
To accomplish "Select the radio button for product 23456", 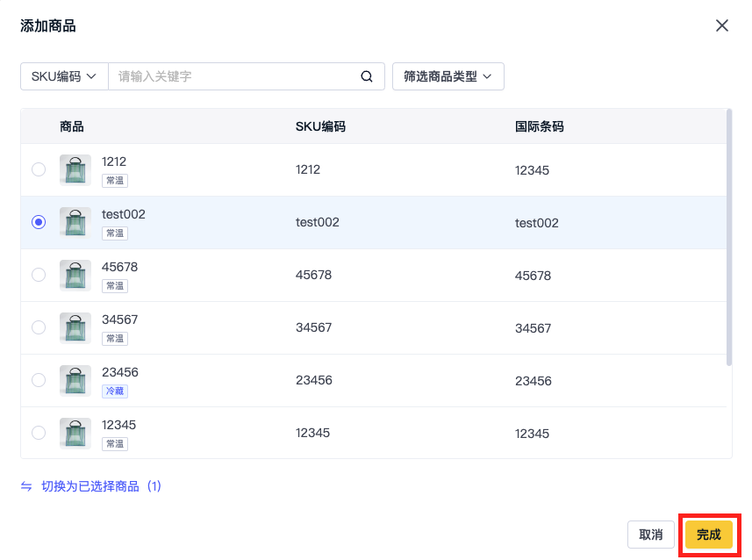I will coord(39,380).
